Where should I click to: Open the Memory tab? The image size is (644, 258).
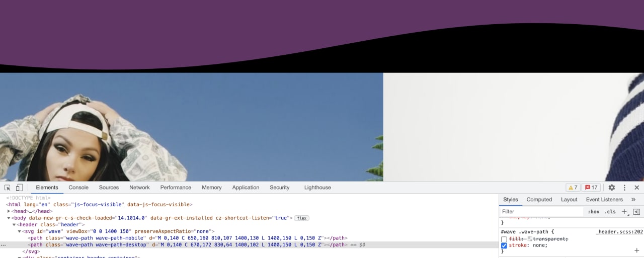(212, 188)
